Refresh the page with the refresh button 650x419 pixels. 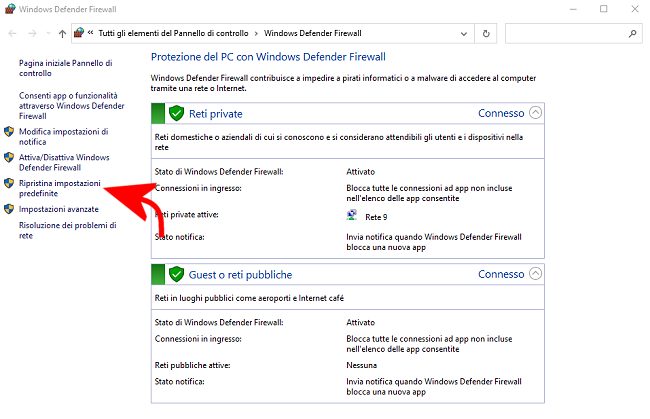pyautogui.click(x=486, y=34)
